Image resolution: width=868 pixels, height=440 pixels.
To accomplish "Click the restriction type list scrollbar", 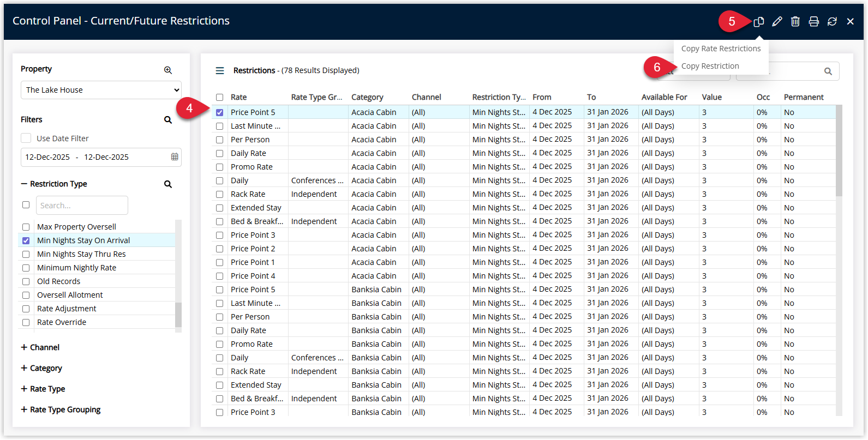I will tap(178, 315).
